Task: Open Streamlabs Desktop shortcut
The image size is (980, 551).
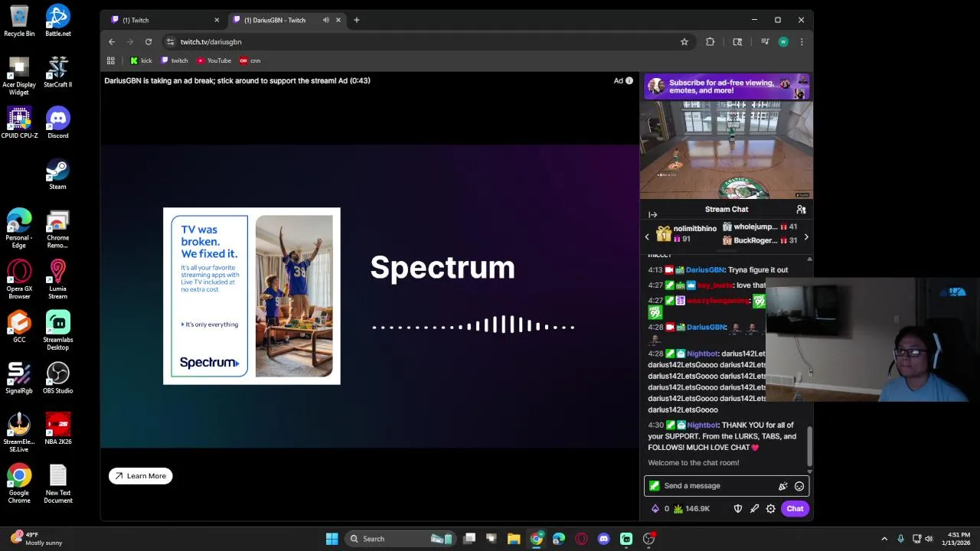Action: [x=58, y=331]
